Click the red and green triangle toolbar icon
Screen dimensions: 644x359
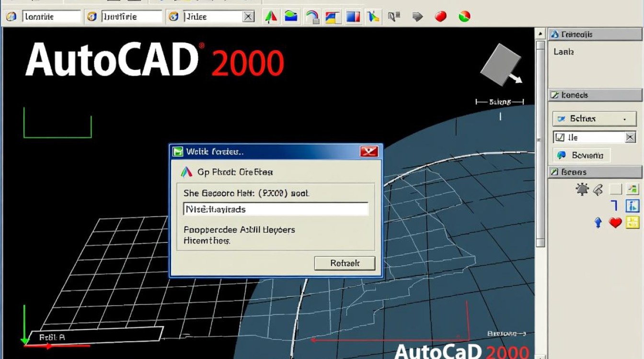click(x=271, y=17)
